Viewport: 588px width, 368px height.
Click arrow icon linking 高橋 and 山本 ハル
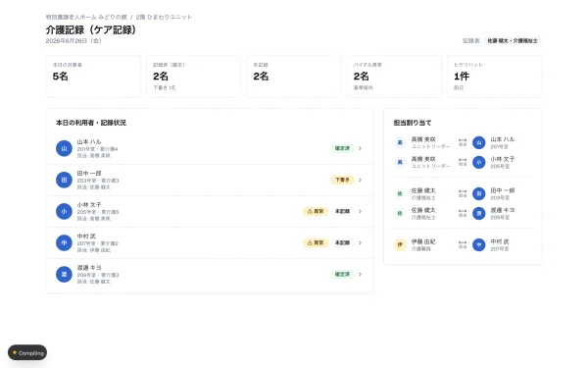[x=463, y=140]
